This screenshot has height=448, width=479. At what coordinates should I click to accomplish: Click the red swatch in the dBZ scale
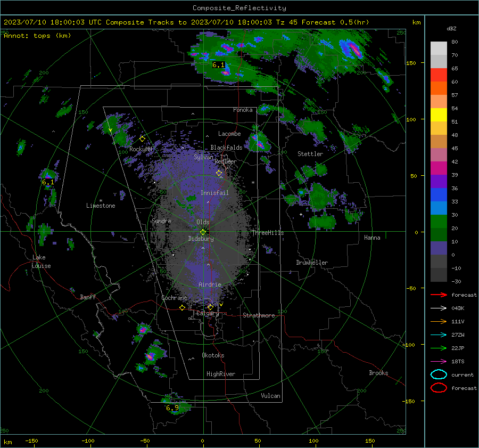pos(439,75)
